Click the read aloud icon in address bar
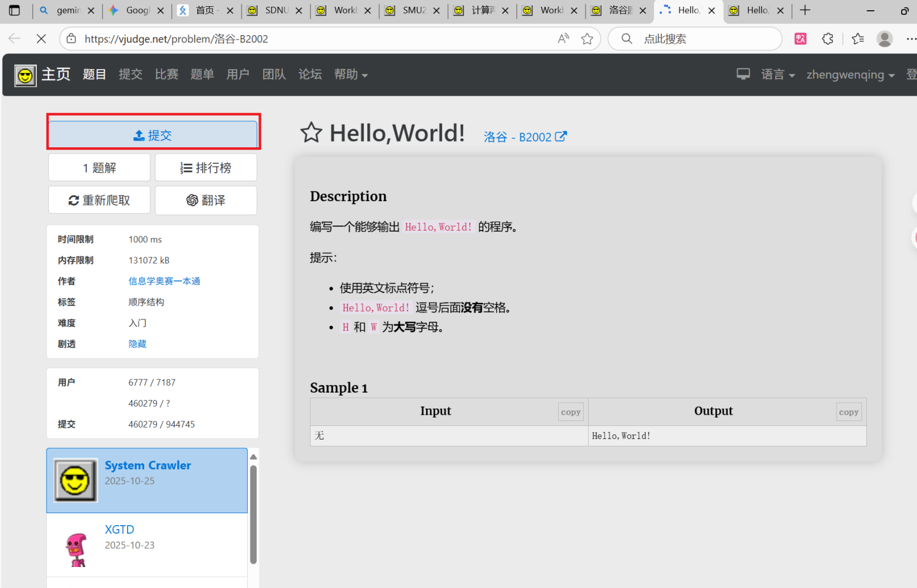 563,39
